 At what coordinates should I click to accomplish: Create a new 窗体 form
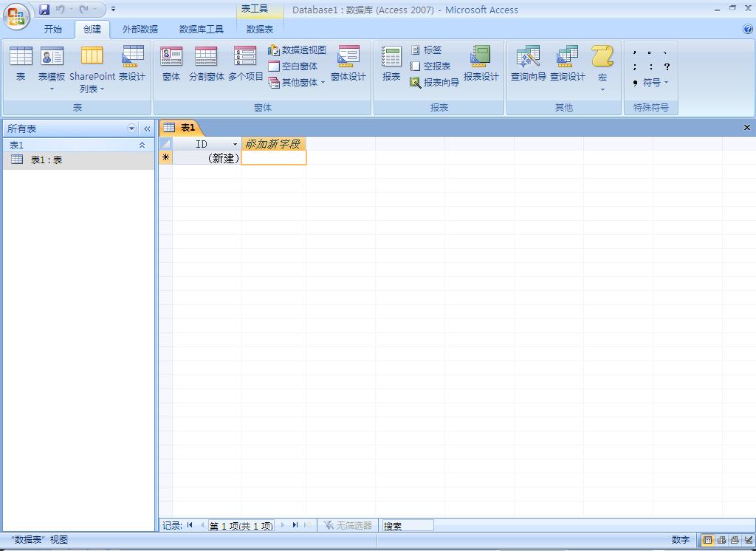[x=171, y=64]
